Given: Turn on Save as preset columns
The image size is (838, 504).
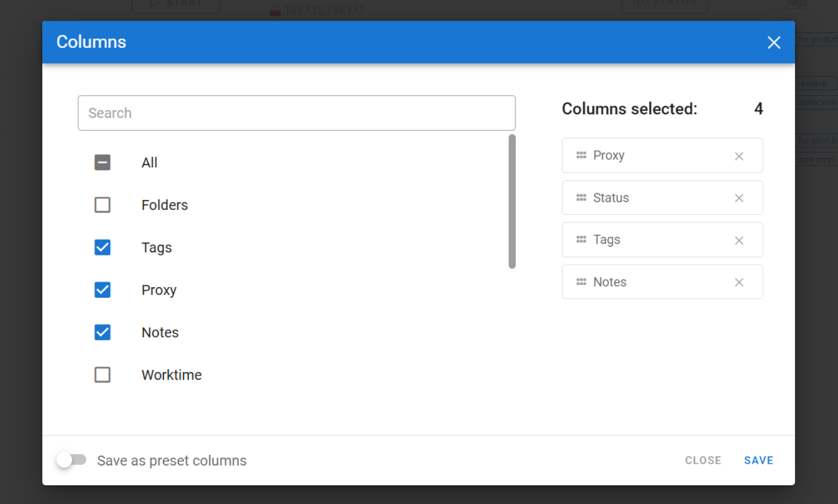Looking at the screenshot, I should point(71,460).
